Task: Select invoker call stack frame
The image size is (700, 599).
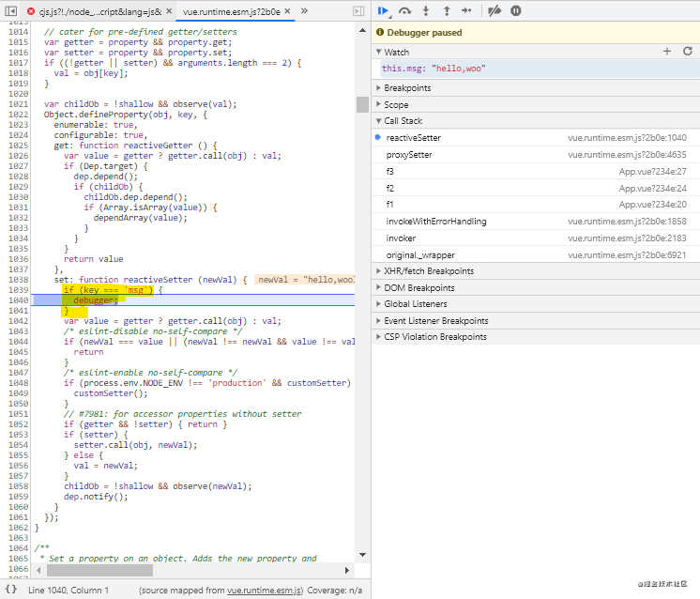Action: click(536, 238)
